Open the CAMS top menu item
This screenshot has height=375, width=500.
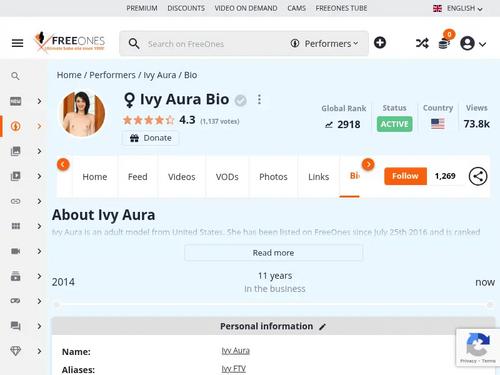296,8
